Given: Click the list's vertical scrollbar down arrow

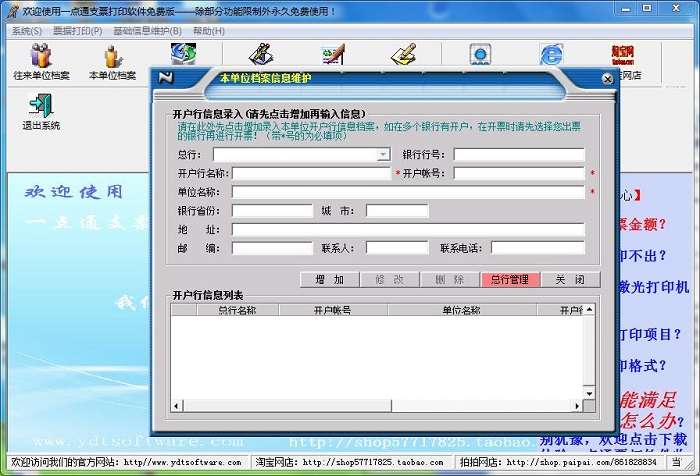Looking at the screenshot, I should [x=589, y=393].
